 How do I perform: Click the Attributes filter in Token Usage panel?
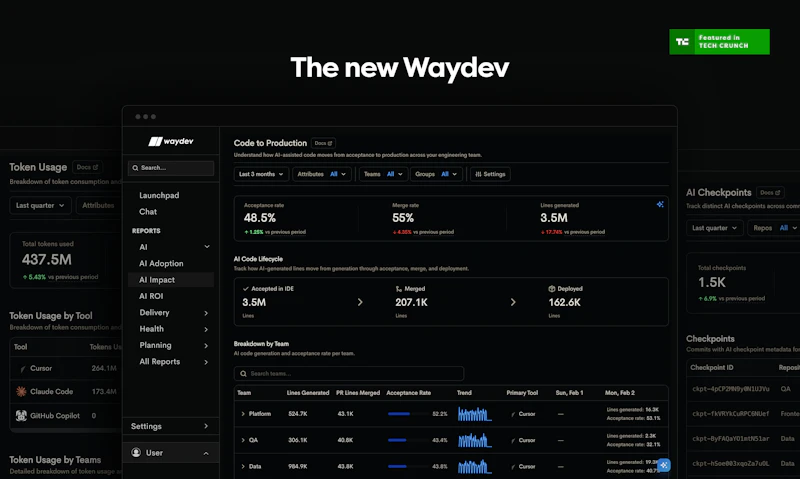[x=98, y=205]
